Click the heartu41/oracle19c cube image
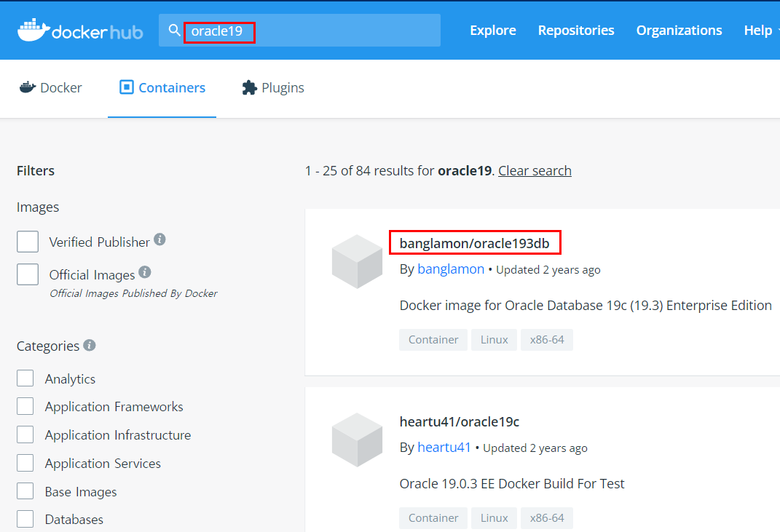Viewport: 780px width, 532px height. [357, 440]
